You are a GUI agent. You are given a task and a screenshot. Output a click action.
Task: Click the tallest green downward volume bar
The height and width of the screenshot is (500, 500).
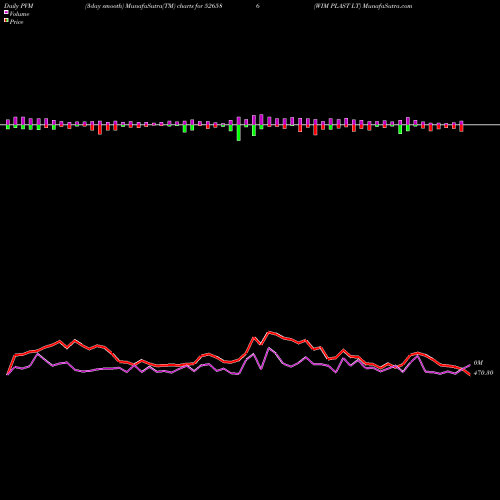tap(239, 133)
